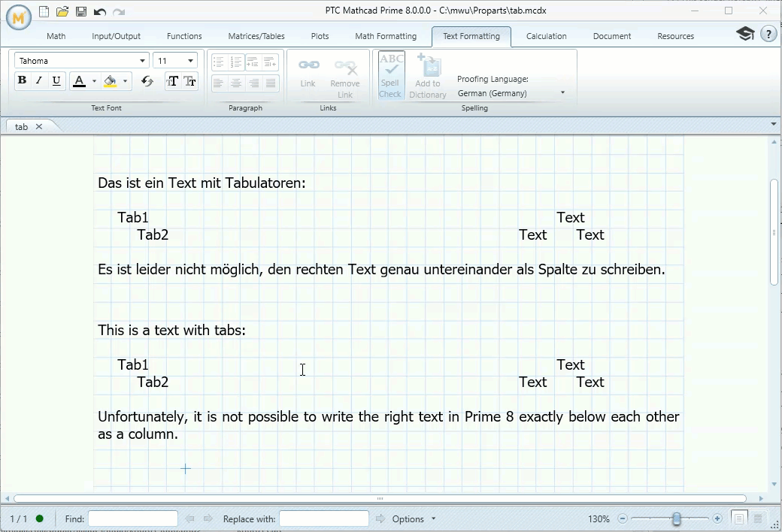The width and height of the screenshot is (782, 532).
Task: Click the decrease font size icon
Action: click(x=190, y=81)
